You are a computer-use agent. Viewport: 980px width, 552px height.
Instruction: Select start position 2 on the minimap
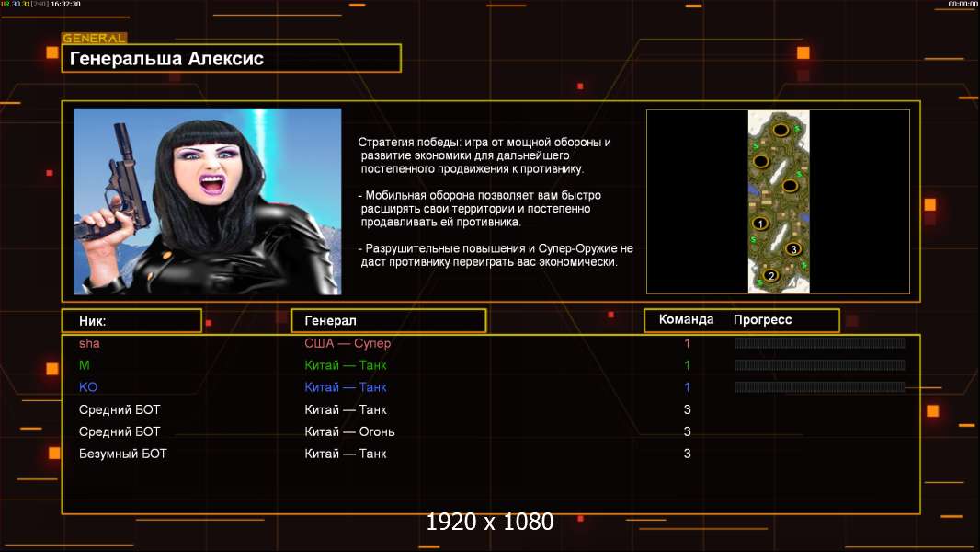[x=771, y=275]
